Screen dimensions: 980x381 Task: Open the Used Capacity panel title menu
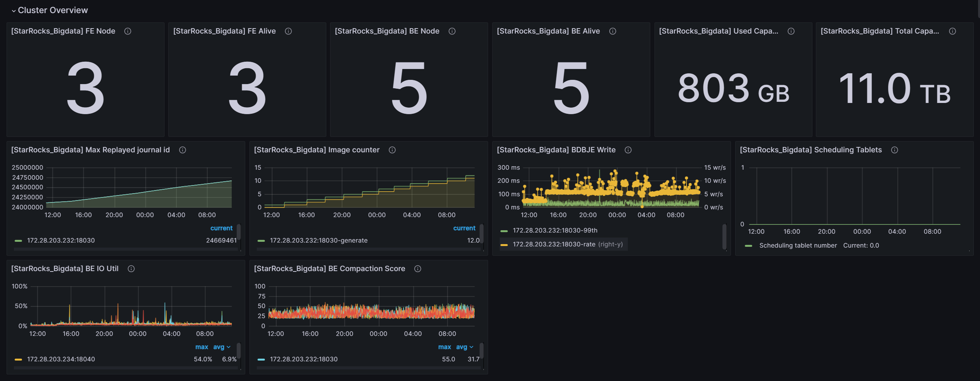point(719,31)
